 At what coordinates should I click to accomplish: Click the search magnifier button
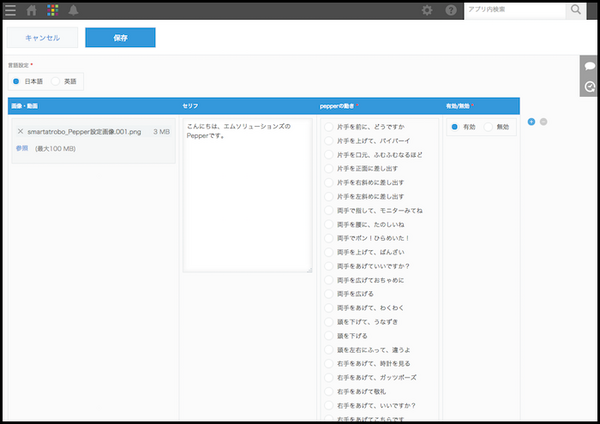click(576, 10)
